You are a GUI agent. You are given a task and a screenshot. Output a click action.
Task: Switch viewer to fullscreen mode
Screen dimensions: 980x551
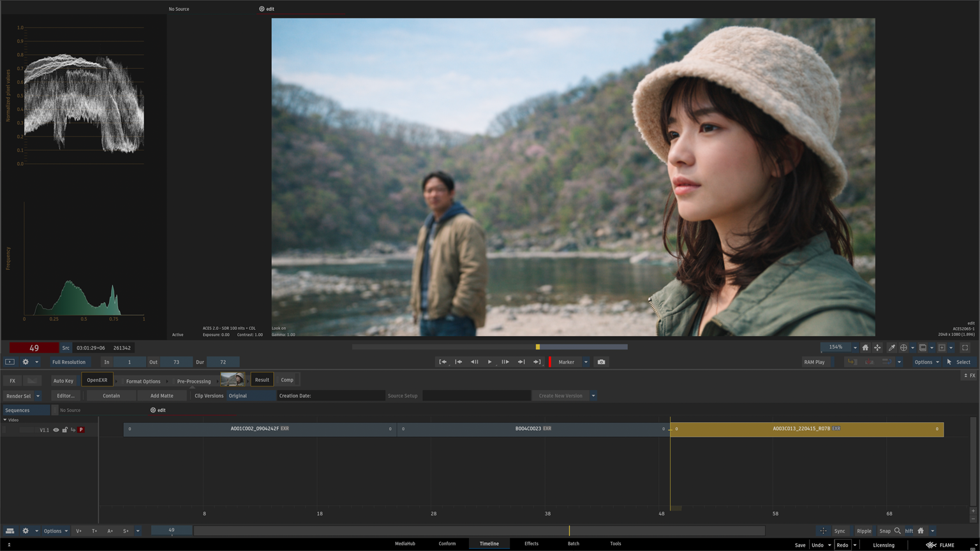pos(965,348)
